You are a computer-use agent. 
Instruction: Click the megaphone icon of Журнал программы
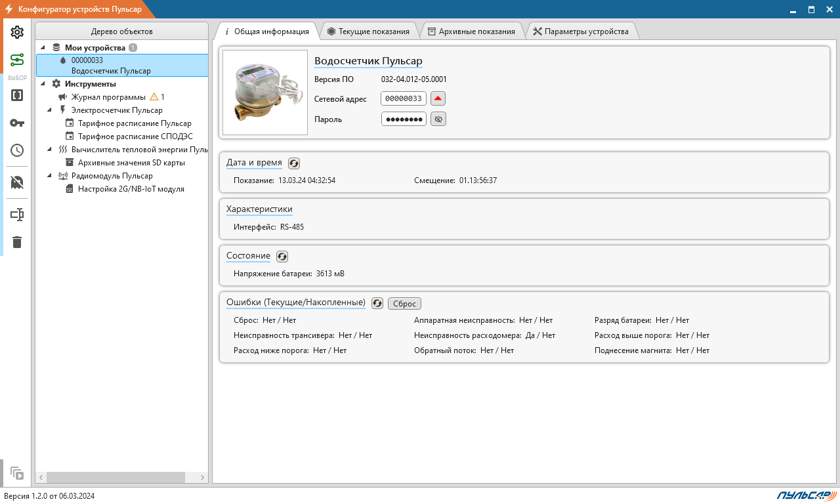tap(63, 96)
